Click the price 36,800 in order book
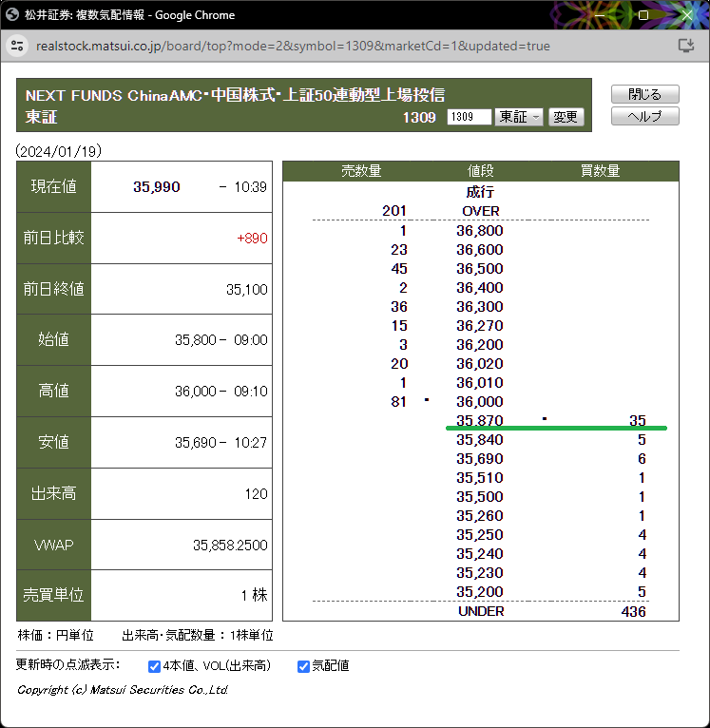The image size is (710, 728). coord(480,230)
